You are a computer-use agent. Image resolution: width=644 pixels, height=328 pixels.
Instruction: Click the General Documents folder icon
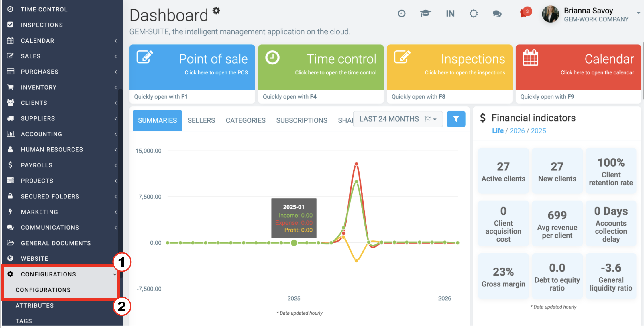point(10,243)
